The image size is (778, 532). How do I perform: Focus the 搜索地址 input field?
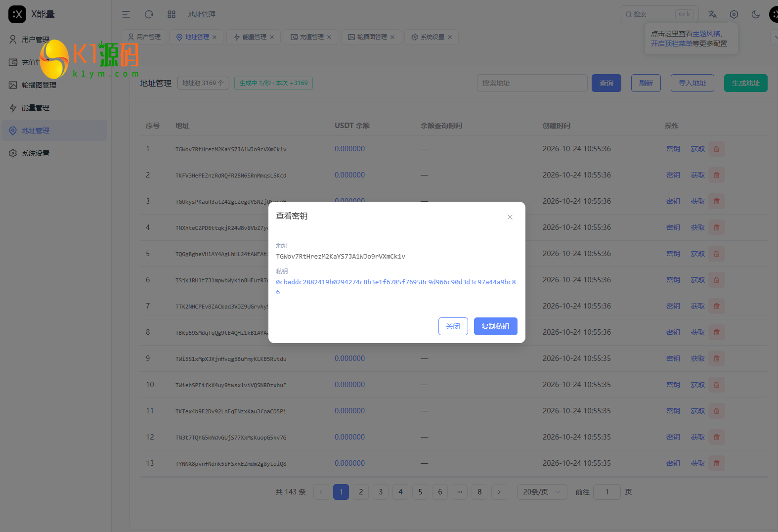coord(532,83)
